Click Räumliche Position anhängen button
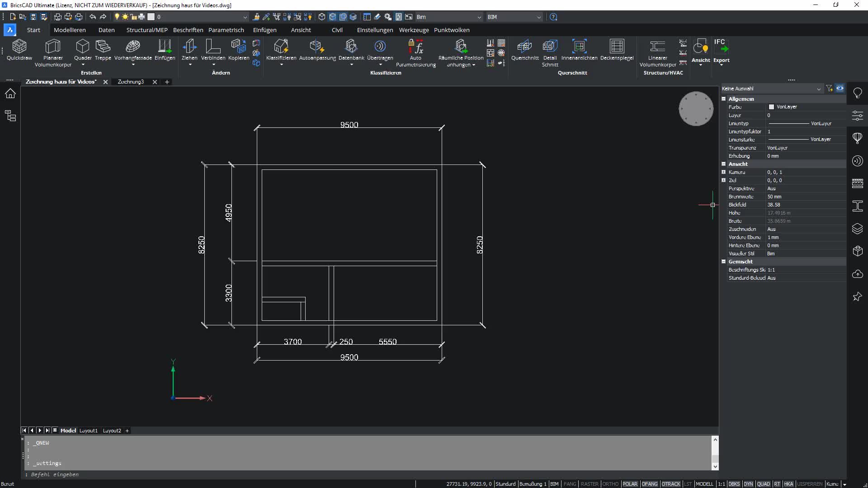The height and width of the screenshot is (488, 868). pos(461,53)
